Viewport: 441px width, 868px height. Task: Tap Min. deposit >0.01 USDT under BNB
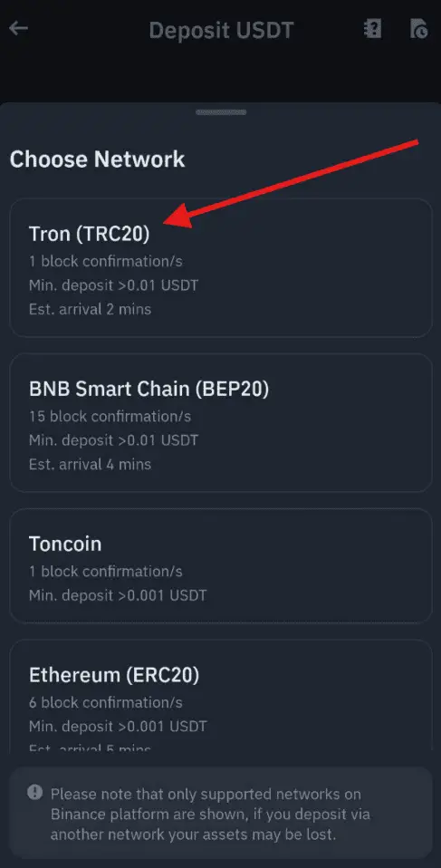(113, 440)
